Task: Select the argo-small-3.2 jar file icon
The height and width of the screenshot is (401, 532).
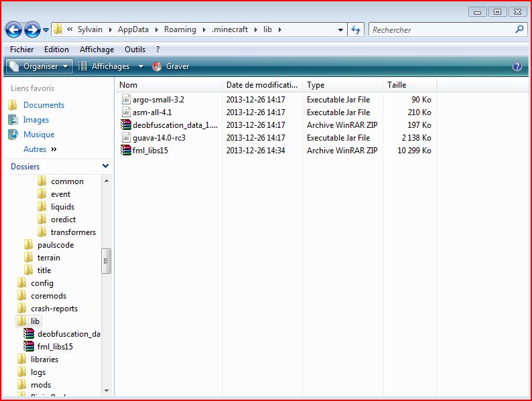Action: pyautogui.click(x=126, y=99)
